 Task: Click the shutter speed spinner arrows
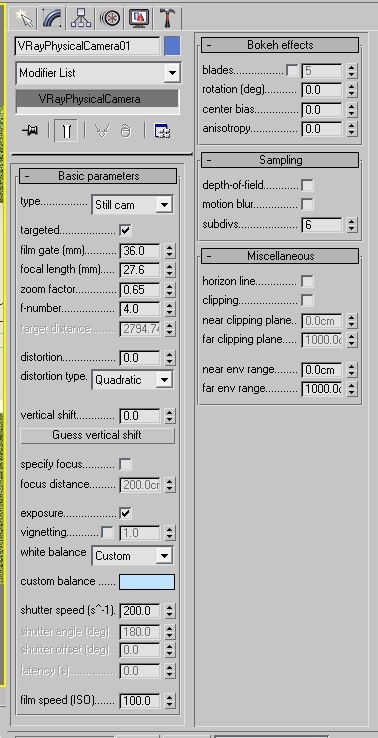tap(170, 611)
